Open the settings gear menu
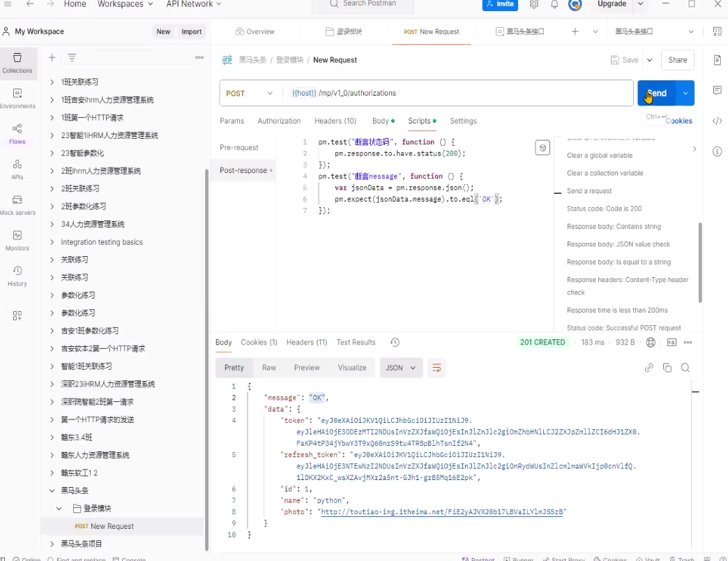 pos(534,4)
